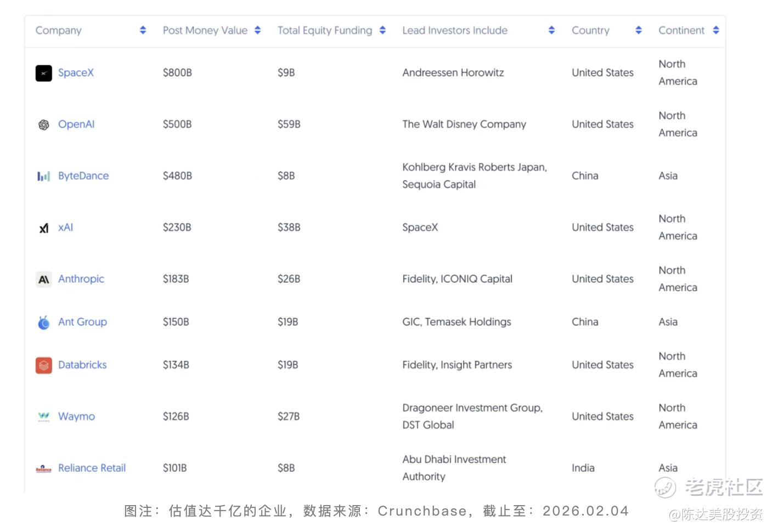Click the Company column header text
Viewport: 778px width, 532px height.
[x=58, y=30]
